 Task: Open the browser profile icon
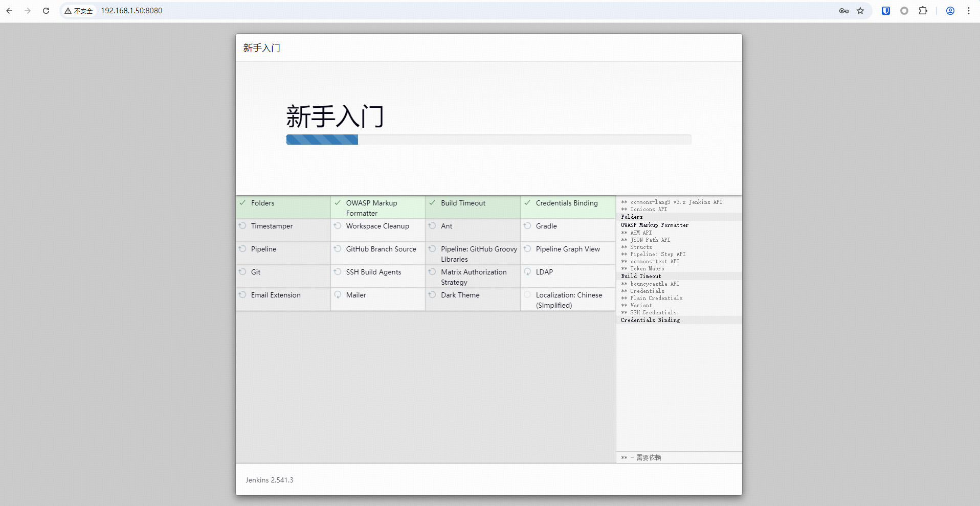click(950, 11)
